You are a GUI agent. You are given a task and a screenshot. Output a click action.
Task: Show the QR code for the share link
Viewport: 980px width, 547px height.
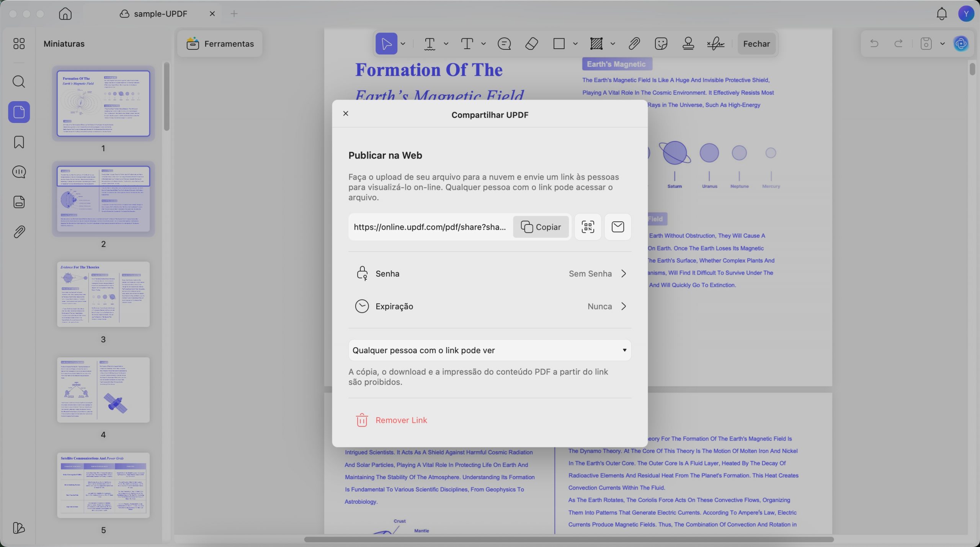tap(588, 227)
